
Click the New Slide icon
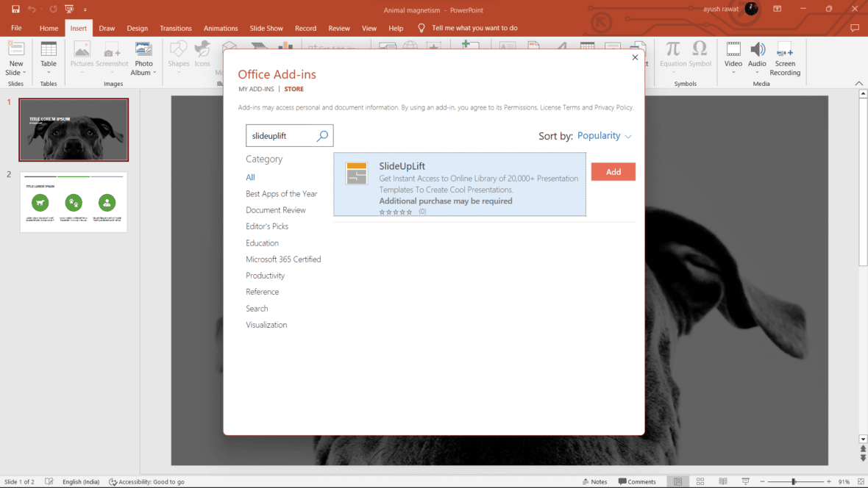(x=16, y=50)
